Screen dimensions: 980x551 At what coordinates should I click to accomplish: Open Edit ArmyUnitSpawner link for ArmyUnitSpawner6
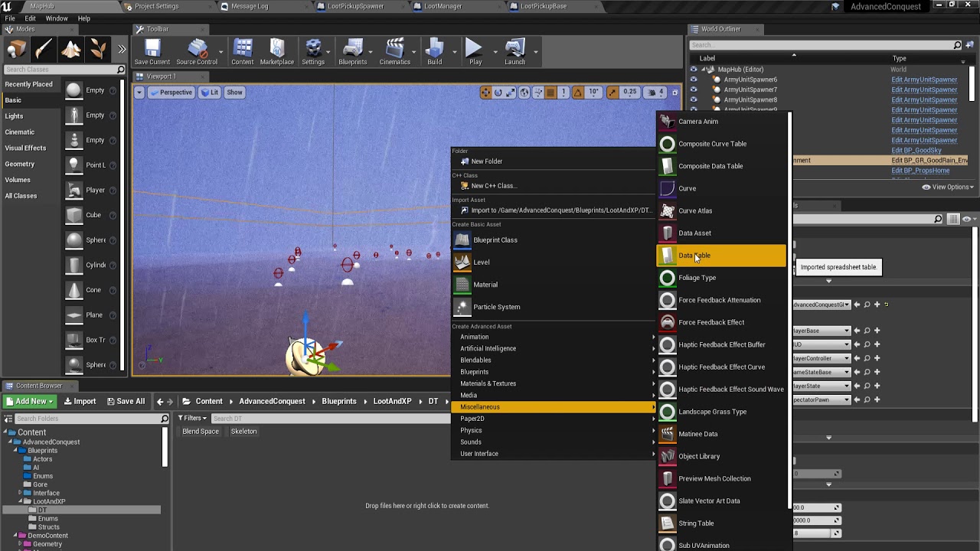tap(924, 80)
